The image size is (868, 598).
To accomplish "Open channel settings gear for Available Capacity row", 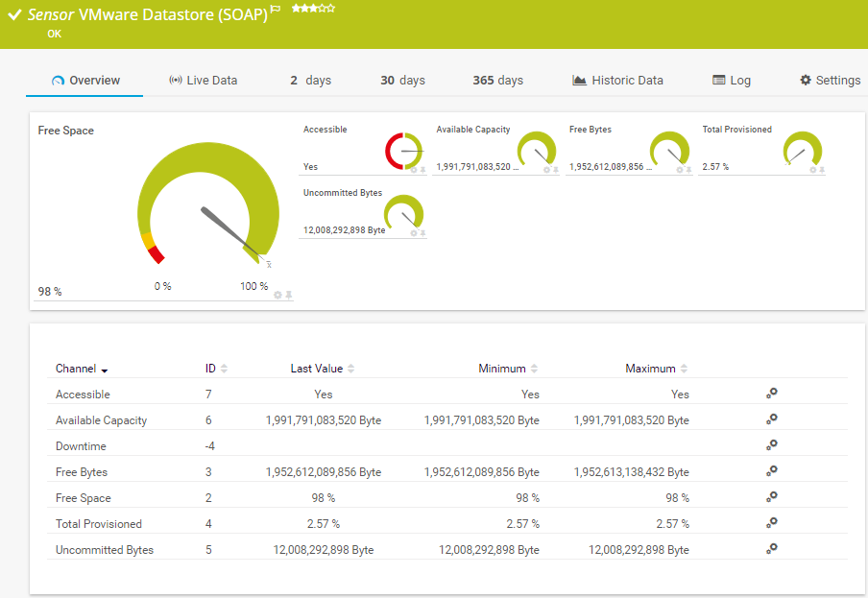I will pyautogui.click(x=771, y=419).
